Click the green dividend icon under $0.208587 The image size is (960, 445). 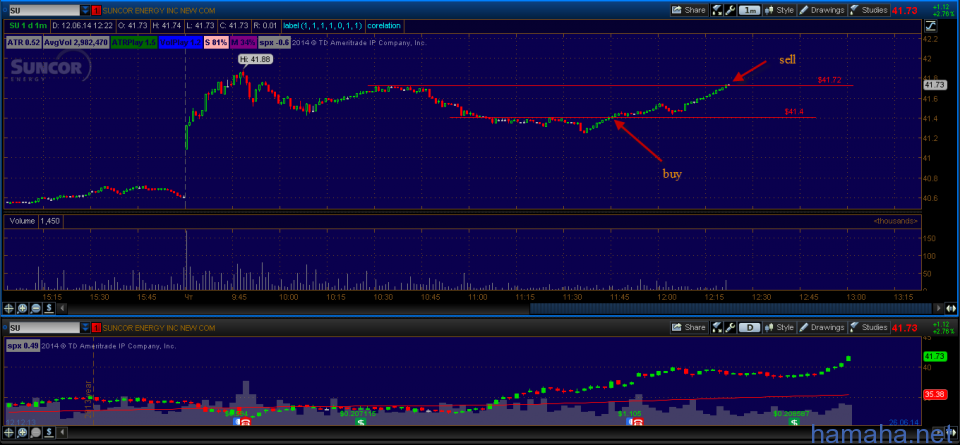pos(794,422)
